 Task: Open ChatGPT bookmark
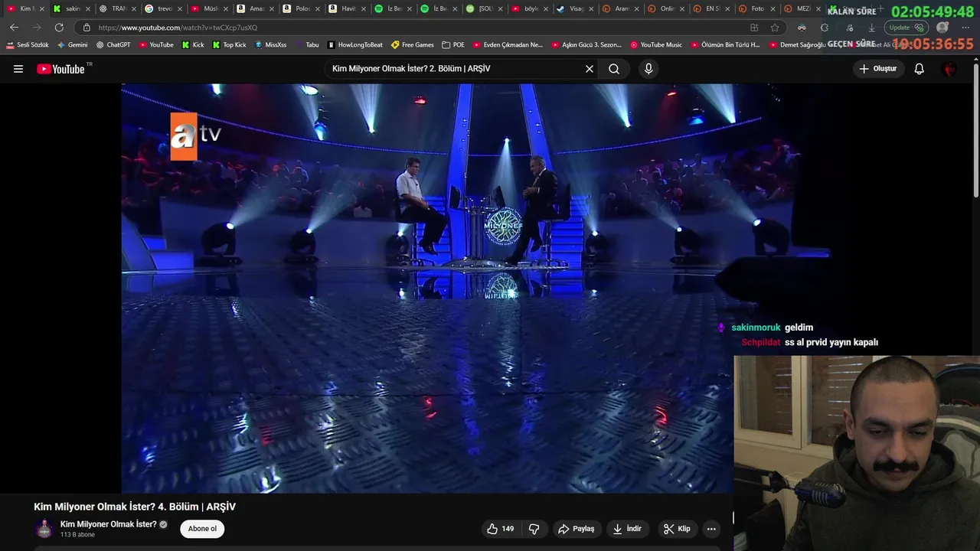113,45
